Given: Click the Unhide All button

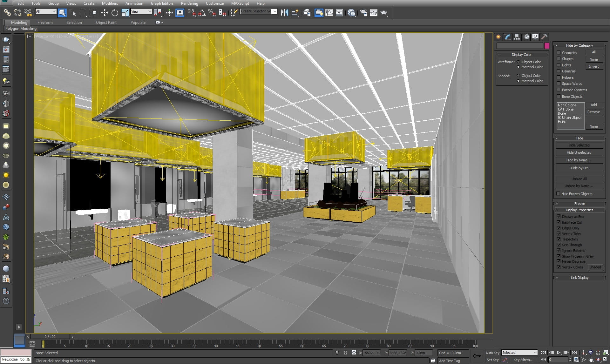Looking at the screenshot, I should coord(579,178).
